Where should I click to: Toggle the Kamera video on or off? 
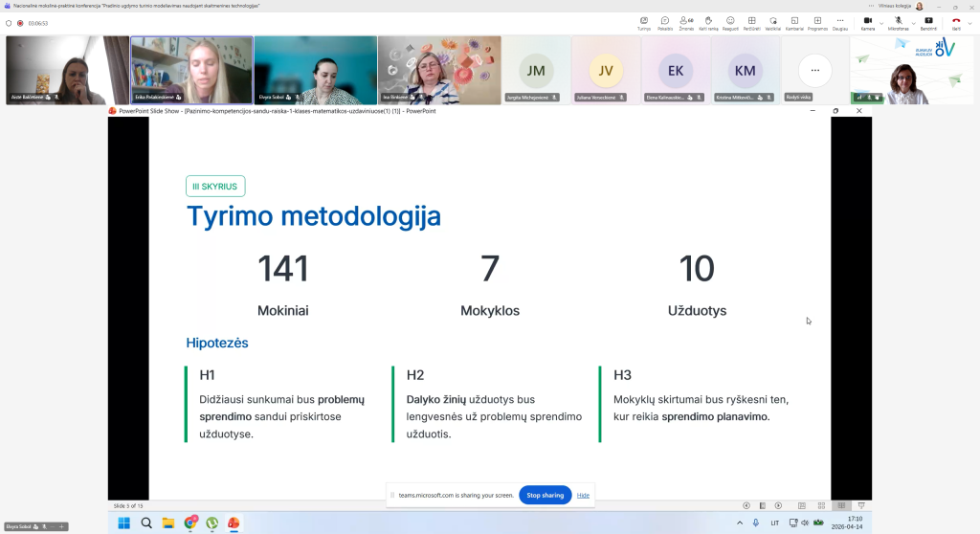pyautogui.click(x=867, y=21)
